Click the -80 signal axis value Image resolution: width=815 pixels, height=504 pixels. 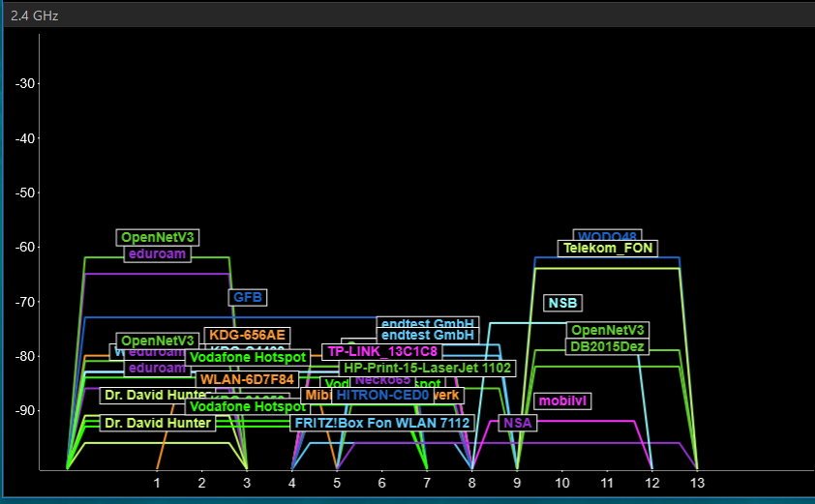(25, 356)
